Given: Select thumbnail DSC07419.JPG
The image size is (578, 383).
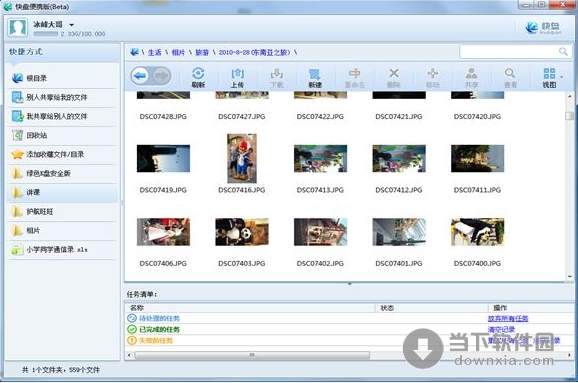Looking at the screenshot, I should 163,159.
